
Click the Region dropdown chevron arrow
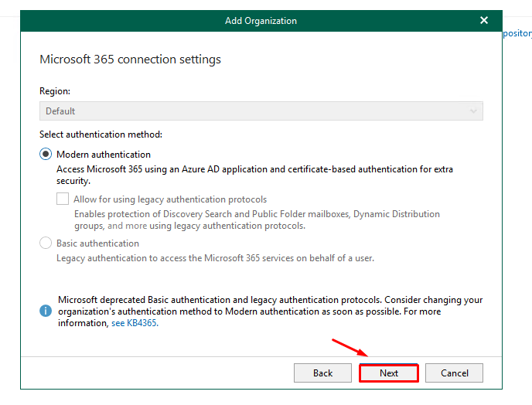coord(473,111)
